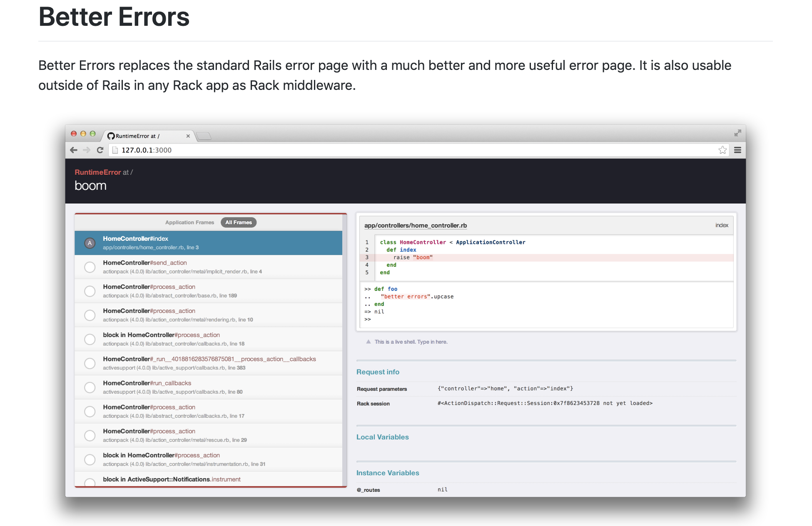Expand the Local Variables section
The width and height of the screenshot is (812, 526).
click(382, 437)
